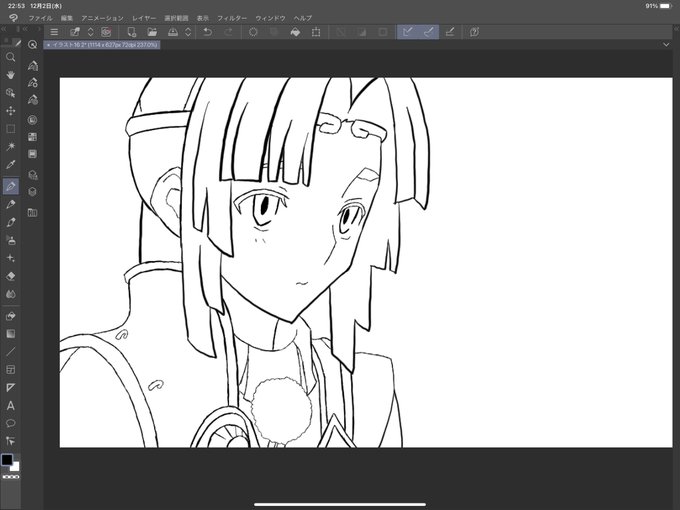Open the hamburger menu in command bar
This screenshot has height=510, width=680.
[x=54, y=32]
